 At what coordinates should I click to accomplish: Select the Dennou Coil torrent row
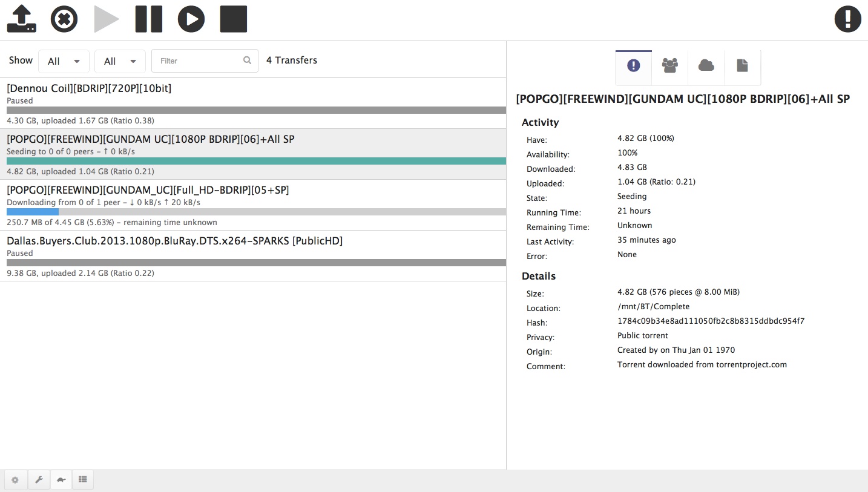tap(253, 103)
